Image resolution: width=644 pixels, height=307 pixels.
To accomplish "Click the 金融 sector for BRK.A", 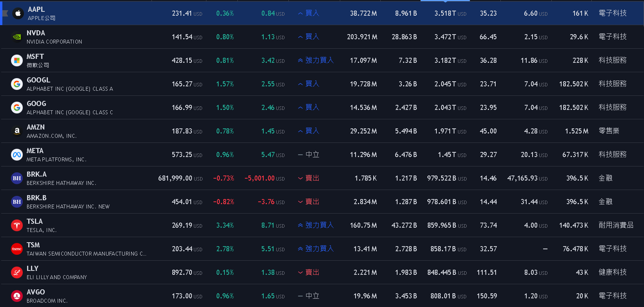I will point(606,178).
